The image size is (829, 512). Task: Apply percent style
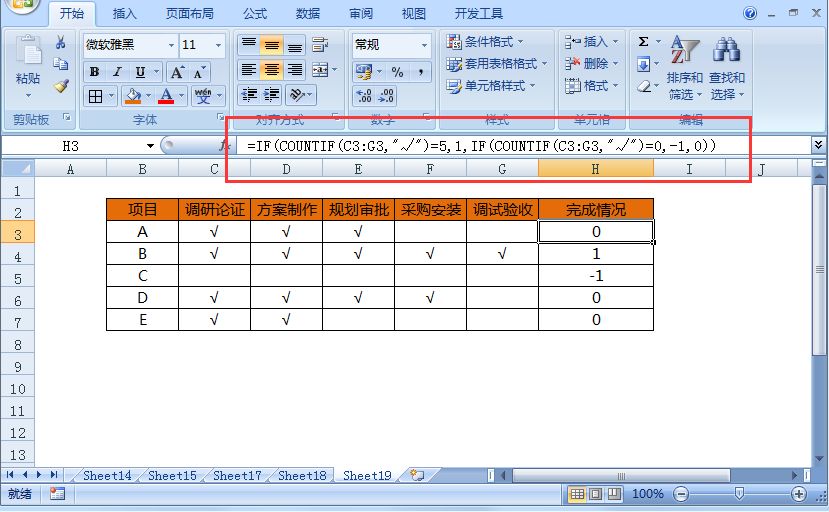(398, 71)
